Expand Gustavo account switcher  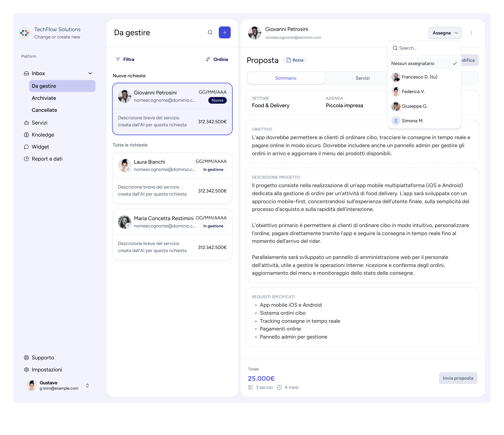coord(87,385)
